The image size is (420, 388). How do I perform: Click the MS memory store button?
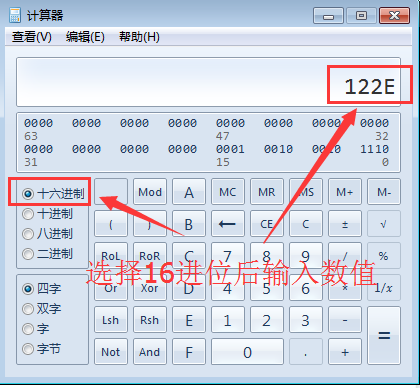click(306, 192)
